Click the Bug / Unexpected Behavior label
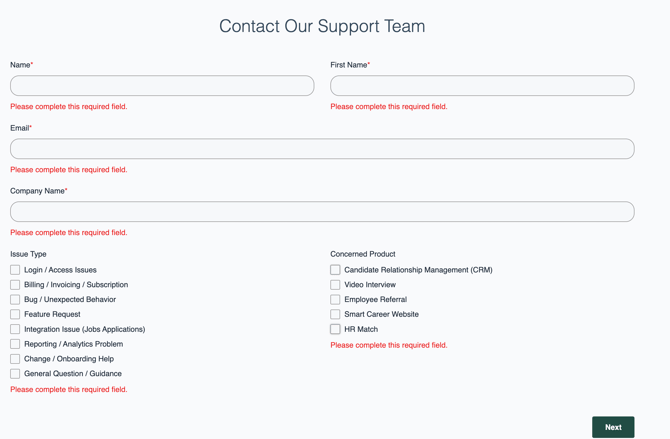 click(70, 299)
